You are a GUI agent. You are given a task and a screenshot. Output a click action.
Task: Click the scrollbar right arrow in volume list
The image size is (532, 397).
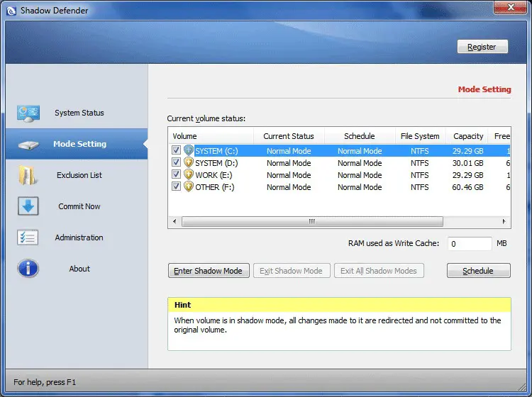point(504,221)
